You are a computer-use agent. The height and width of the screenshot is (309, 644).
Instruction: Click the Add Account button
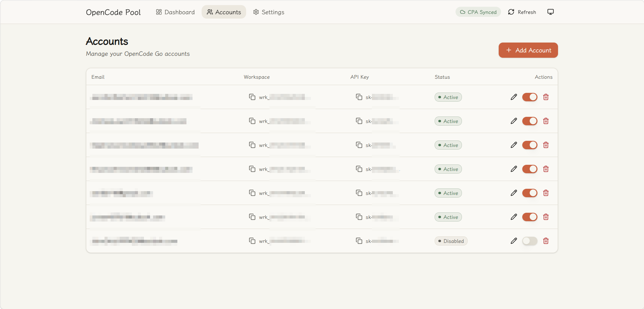coord(528,50)
